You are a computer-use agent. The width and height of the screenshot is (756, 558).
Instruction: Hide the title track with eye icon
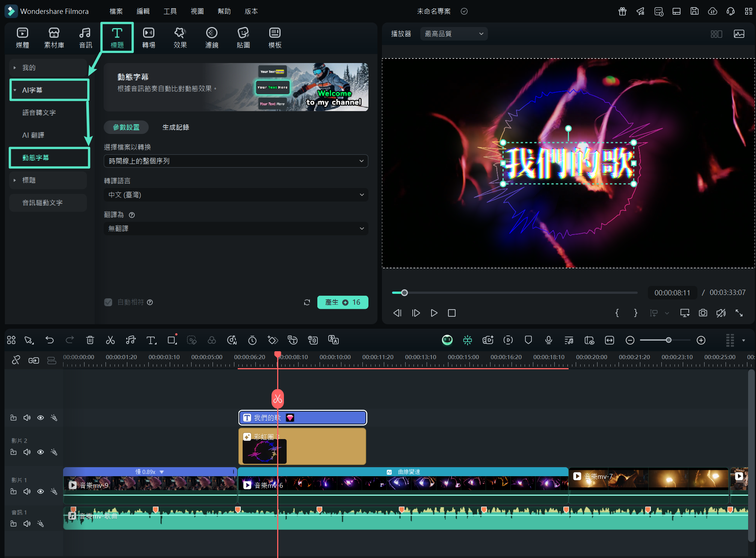(x=41, y=418)
